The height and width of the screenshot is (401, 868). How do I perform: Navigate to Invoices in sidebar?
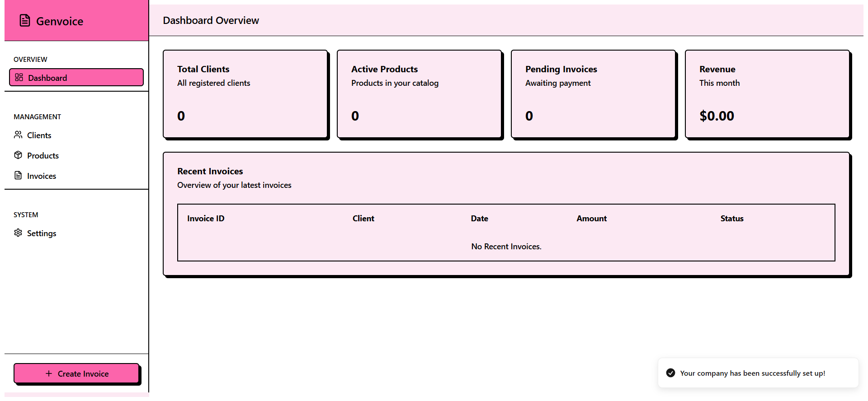[x=76, y=176]
